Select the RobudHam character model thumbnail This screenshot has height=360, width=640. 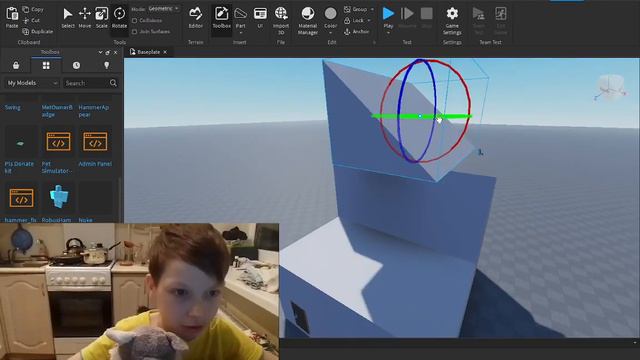pos(59,197)
